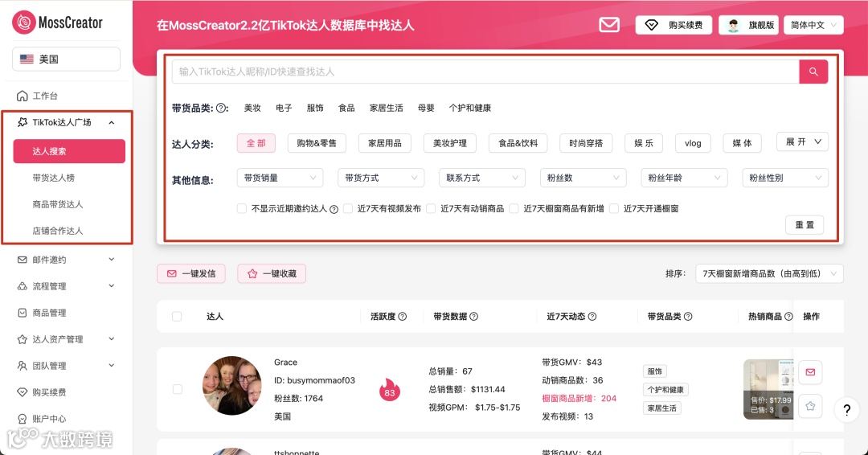Screen dimensions: 868x455
Task: Open the 带货销量 dropdown
Action: pos(280,178)
